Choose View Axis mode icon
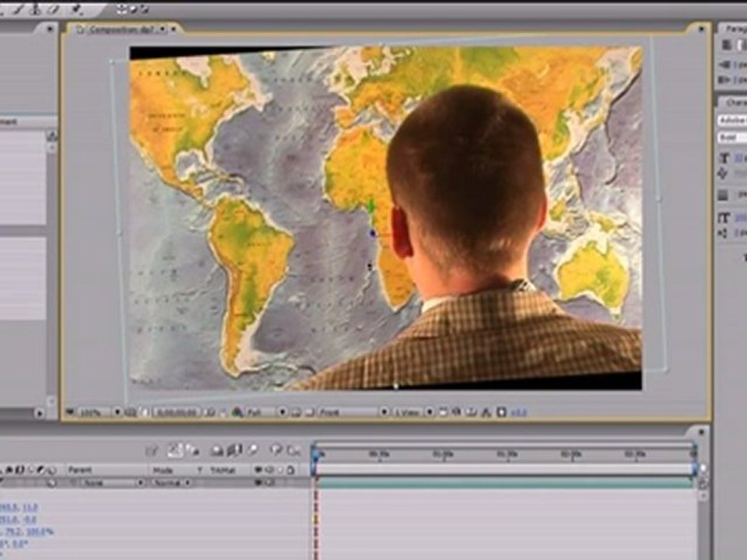Image resolution: width=747 pixels, height=560 pixels. coord(145,9)
